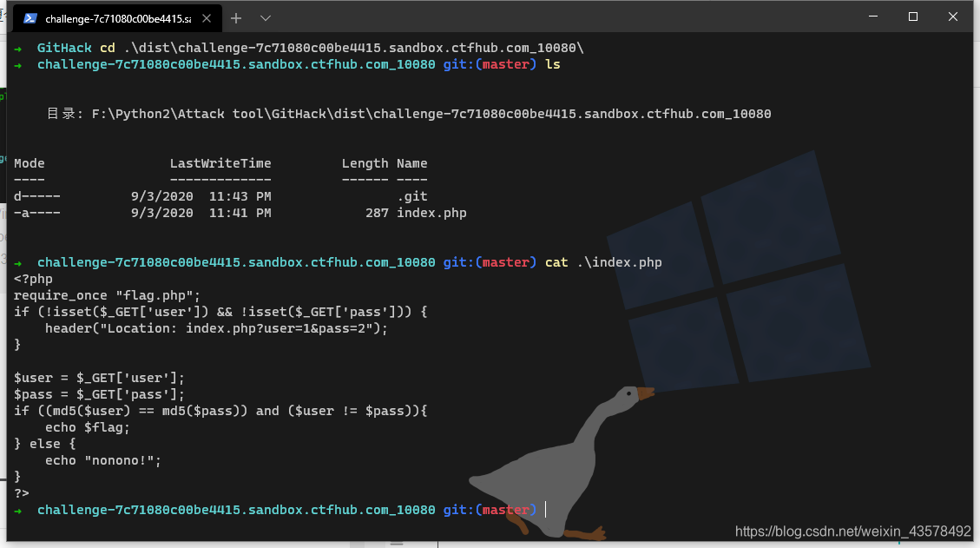Screen dimensions: 980x548
Task: Click the "$pass = $_GET['pass'];" line
Action: click(99, 394)
